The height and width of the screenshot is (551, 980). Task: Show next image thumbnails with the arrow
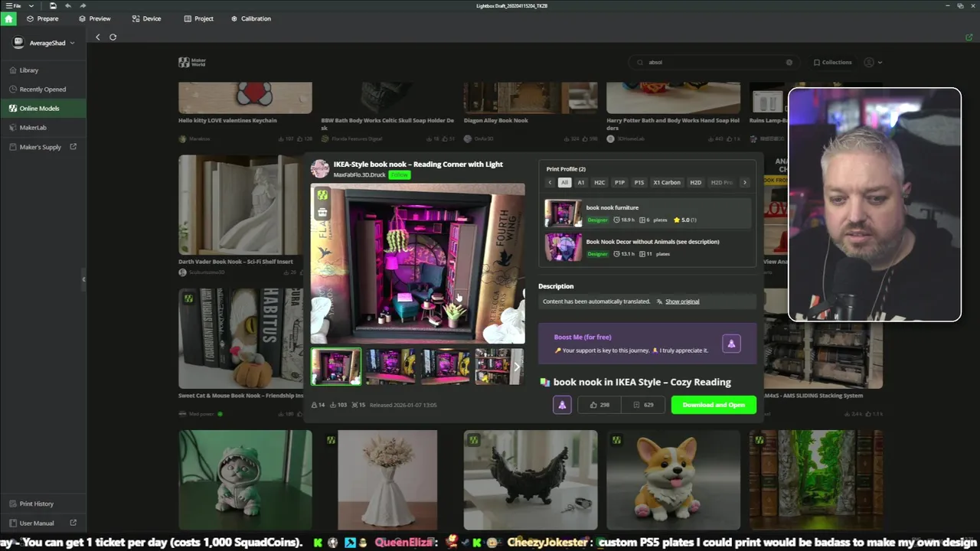tap(517, 367)
